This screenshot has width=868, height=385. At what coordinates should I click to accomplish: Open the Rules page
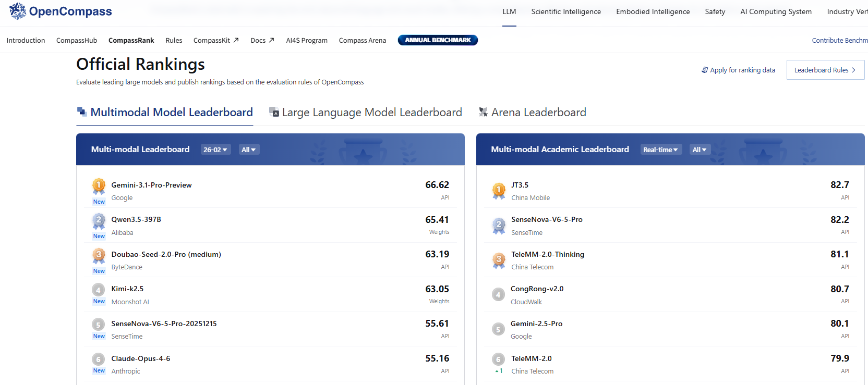pos(174,40)
